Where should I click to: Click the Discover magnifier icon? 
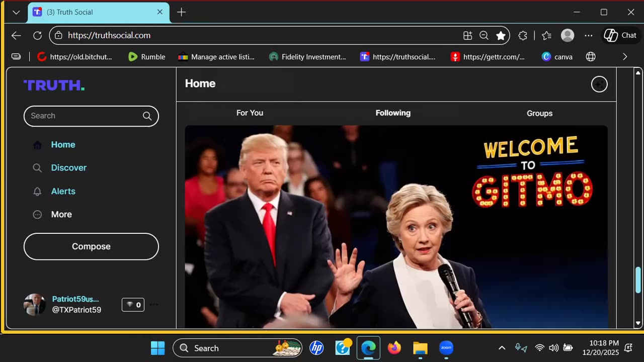tap(37, 168)
